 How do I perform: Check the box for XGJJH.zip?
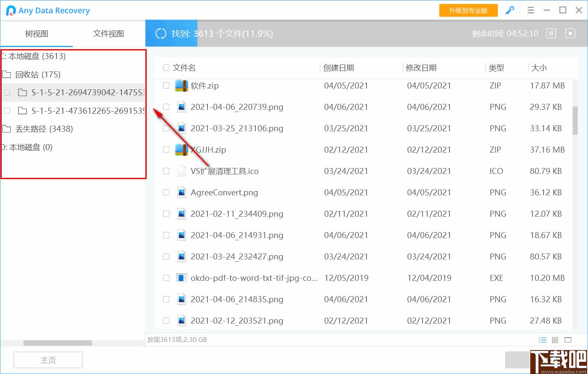[166, 150]
